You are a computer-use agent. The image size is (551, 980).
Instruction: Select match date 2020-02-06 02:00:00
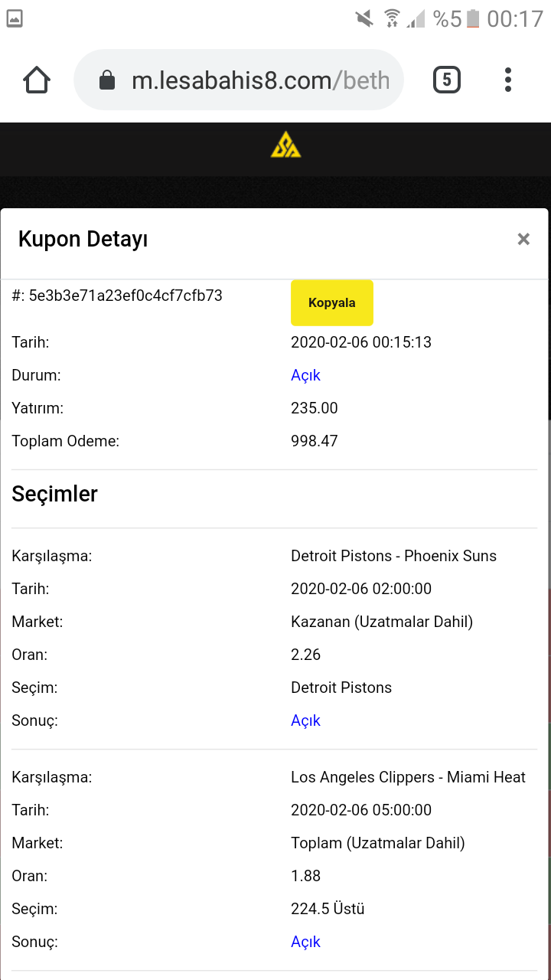tap(361, 589)
